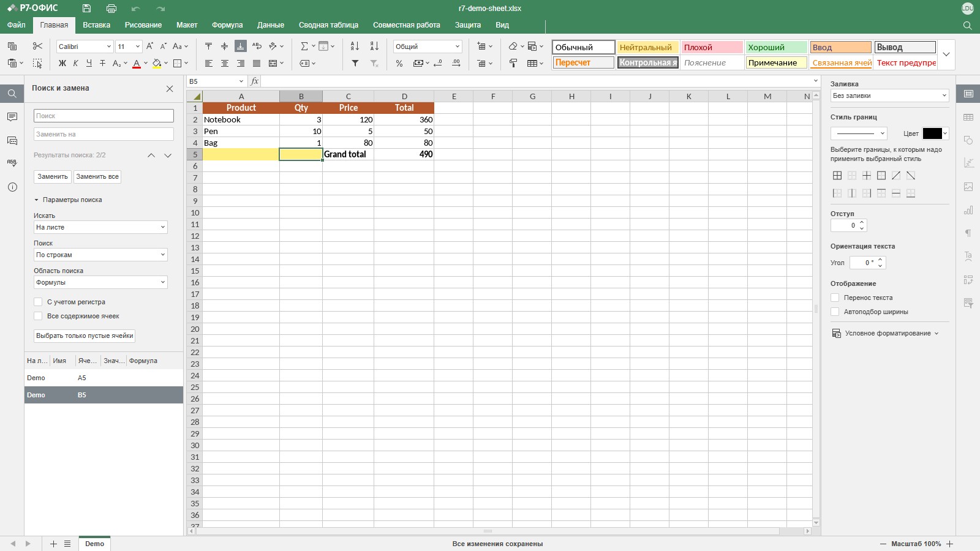Viewport: 980px width, 551px height.
Task: Open spell check icon in left sidebar
Action: [x=12, y=163]
